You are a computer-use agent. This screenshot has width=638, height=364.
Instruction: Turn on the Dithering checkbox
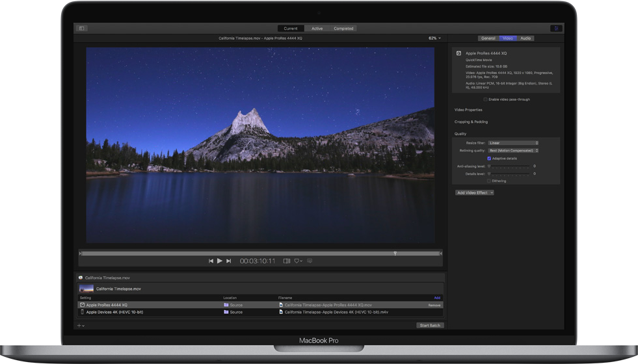[x=489, y=181]
